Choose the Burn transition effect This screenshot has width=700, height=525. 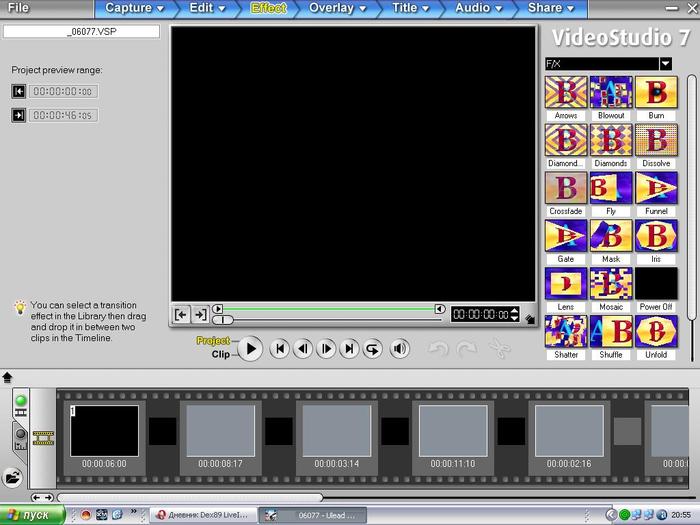click(x=656, y=92)
